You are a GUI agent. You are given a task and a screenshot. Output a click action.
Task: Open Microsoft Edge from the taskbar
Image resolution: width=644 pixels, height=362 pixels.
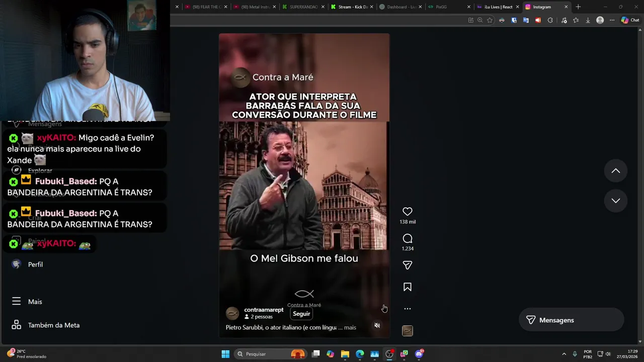click(x=360, y=354)
